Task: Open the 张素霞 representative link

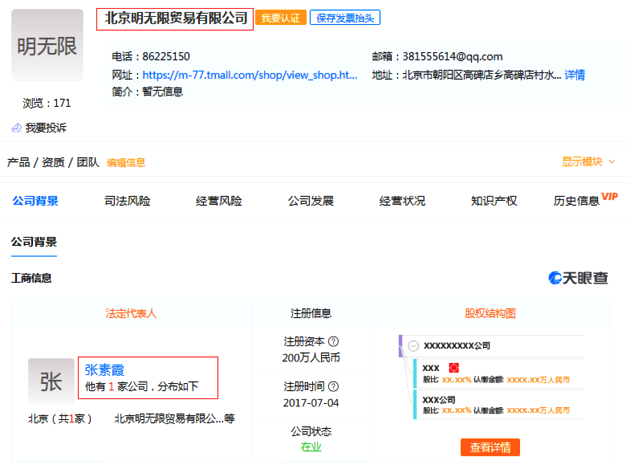Action: tap(104, 370)
